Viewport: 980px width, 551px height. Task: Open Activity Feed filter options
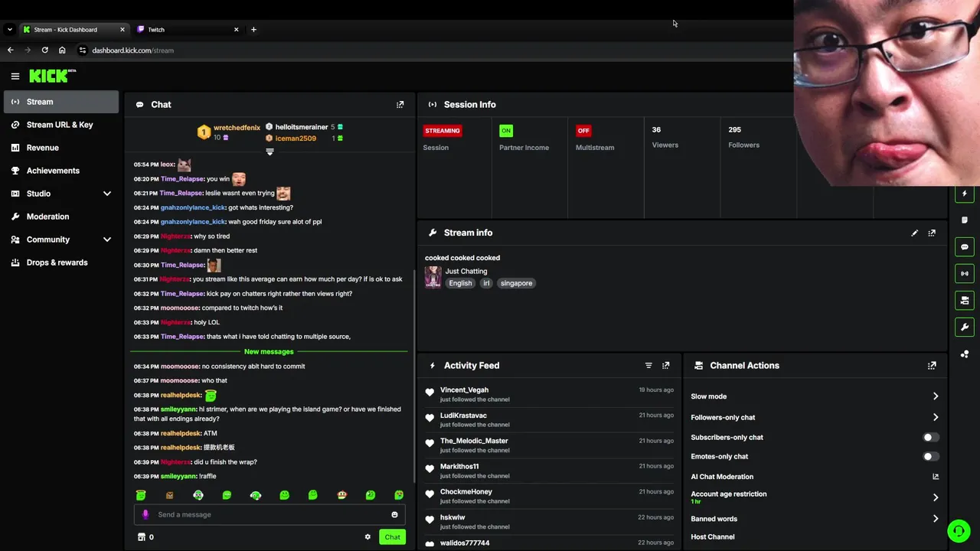click(x=648, y=366)
